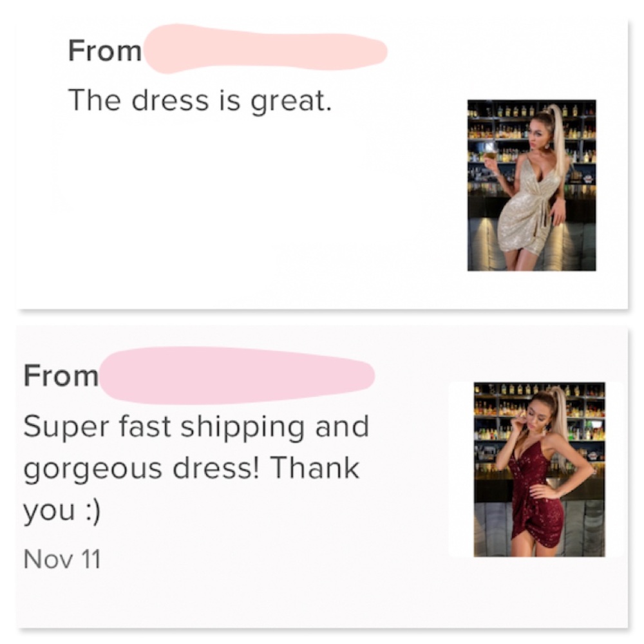This screenshot has width=644, height=644.
Task: Select the "gorgeous dress! Thank" review line
Action: click(x=191, y=469)
